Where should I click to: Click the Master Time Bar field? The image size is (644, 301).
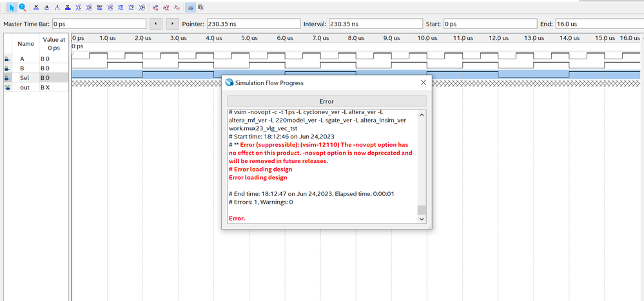pyautogui.click(x=99, y=24)
